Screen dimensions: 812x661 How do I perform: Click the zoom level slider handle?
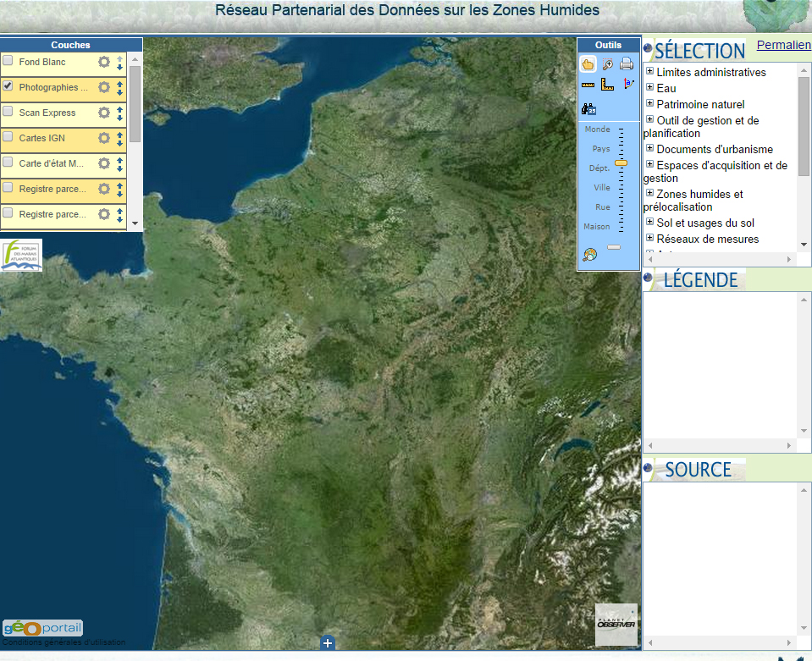621,162
